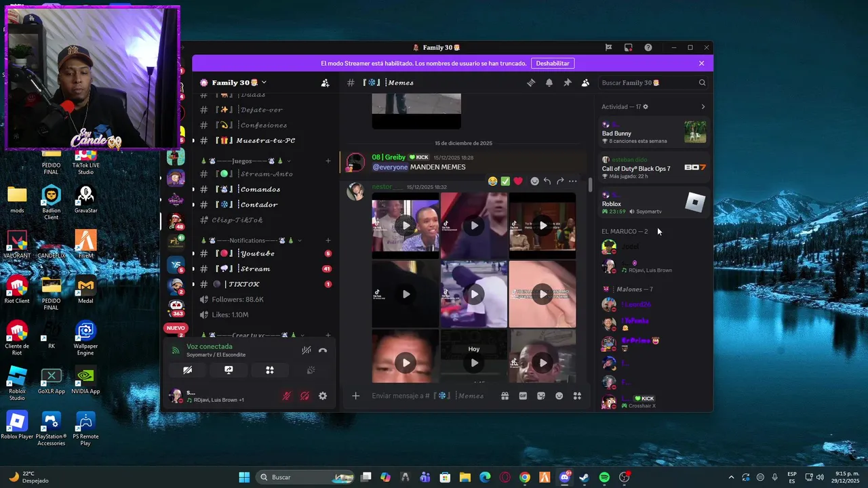This screenshot has width=868, height=488.
Task: Open user settings gear icon
Action: 323,396
